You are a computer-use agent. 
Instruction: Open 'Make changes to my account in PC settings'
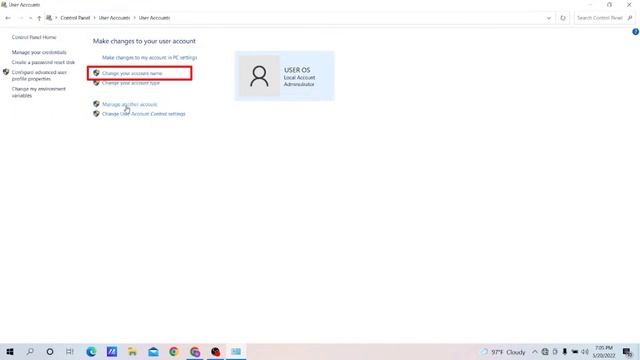pos(149,58)
